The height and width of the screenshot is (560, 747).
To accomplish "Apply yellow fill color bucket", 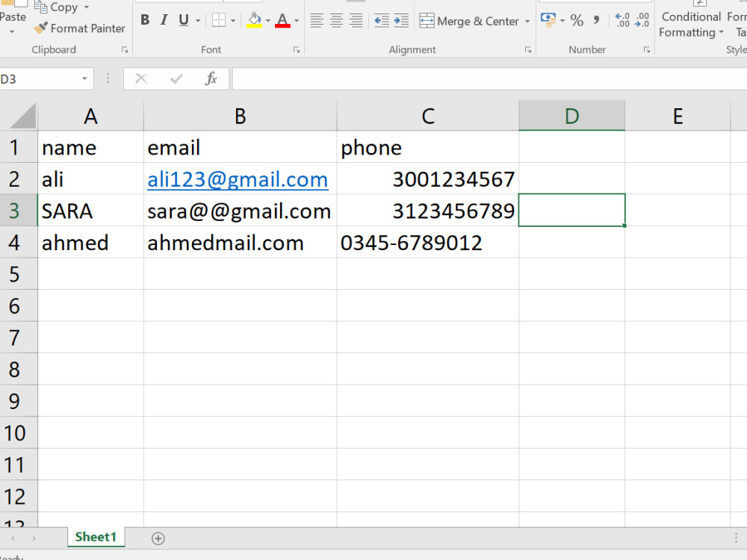I will pos(255,20).
